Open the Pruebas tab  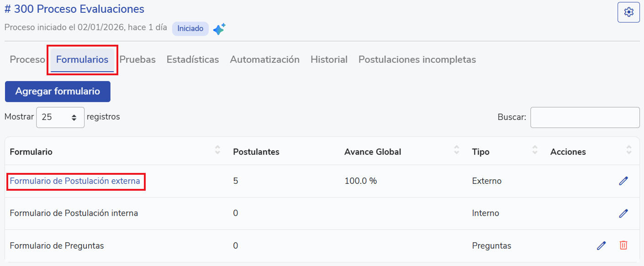[x=137, y=60]
